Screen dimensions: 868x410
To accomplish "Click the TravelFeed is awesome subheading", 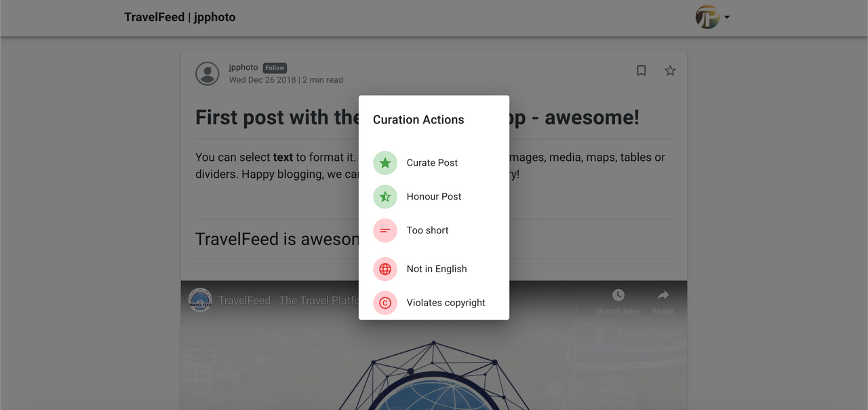I will pyautogui.click(x=277, y=239).
